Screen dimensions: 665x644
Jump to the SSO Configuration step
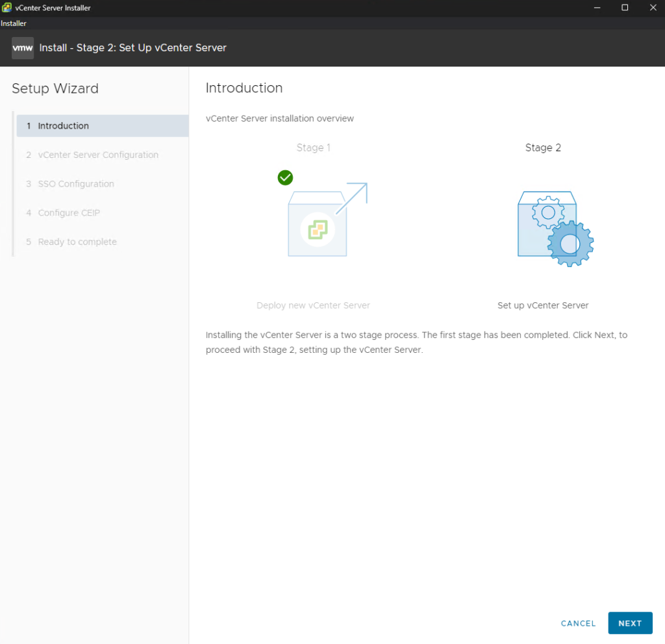(76, 184)
